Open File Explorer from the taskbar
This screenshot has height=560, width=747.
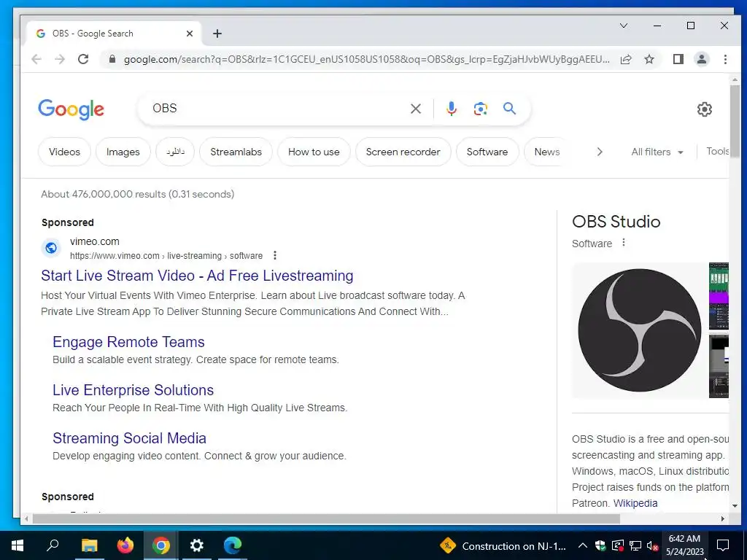[x=89, y=545]
